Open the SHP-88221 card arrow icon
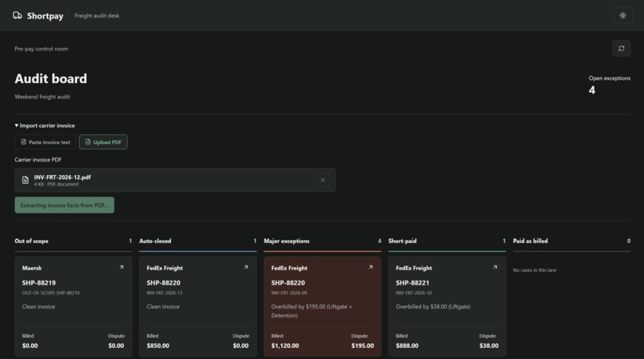This screenshot has height=359, width=644. pyautogui.click(x=495, y=267)
